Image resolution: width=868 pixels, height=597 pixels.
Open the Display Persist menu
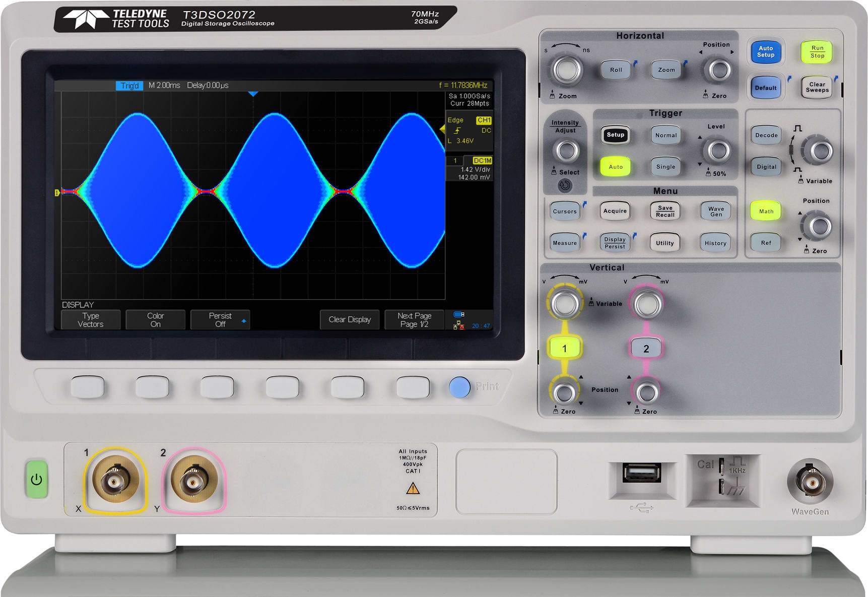click(x=615, y=243)
